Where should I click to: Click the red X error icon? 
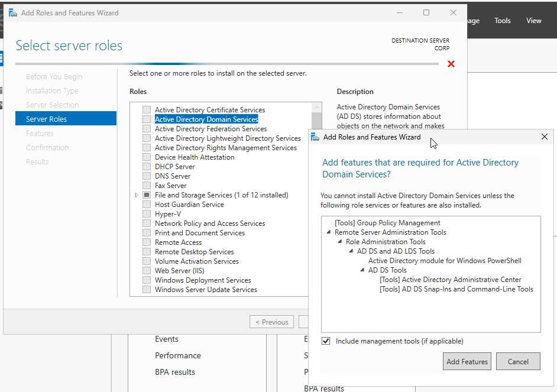(451, 64)
